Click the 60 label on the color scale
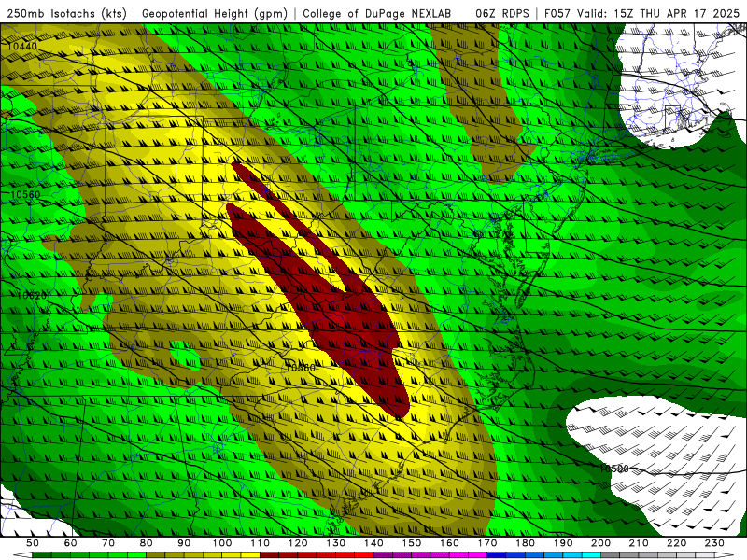Image resolution: width=747 pixels, height=560 pixels. tap(71, 543)
